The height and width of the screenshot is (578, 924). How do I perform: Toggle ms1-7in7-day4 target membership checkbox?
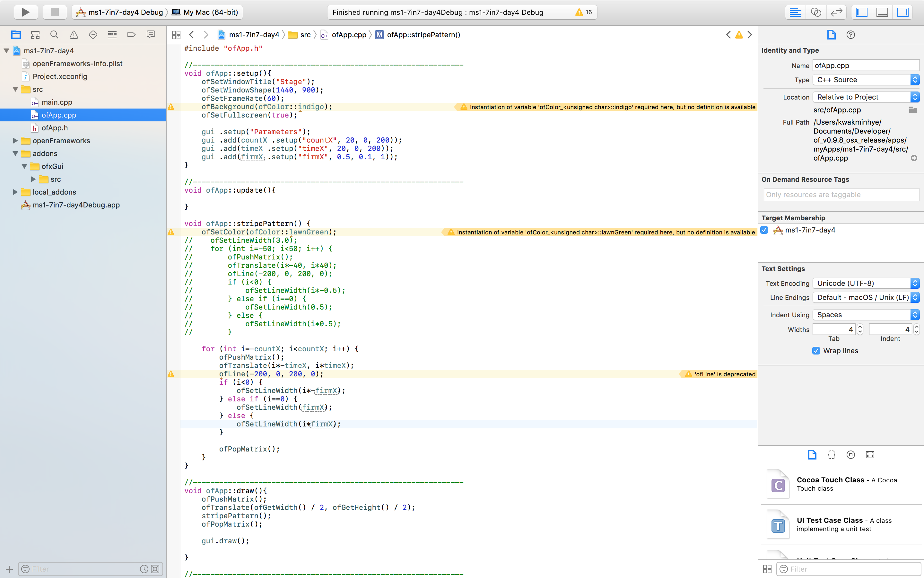coord(765,230)
